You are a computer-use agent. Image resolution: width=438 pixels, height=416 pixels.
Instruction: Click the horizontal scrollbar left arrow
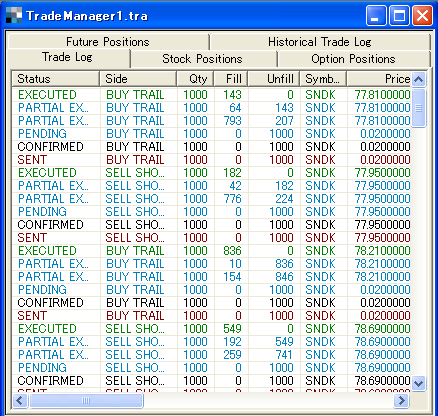[20, 400]
